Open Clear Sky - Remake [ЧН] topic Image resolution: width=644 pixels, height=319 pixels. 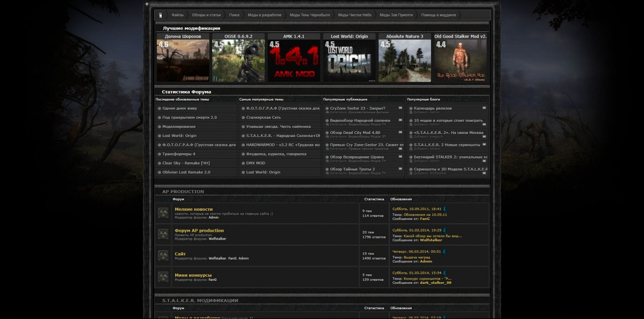tap(186, 163)
